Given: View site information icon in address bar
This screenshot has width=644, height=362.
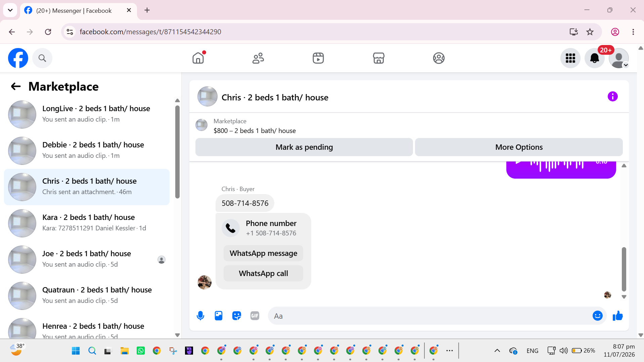Looking at the screenshot, I should click(x=70, y=32).
